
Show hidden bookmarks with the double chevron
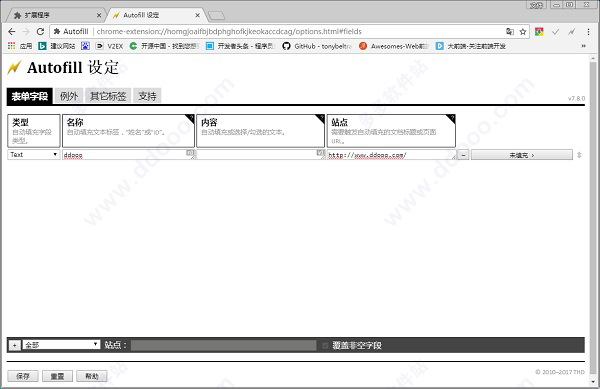tap(584, 46)
